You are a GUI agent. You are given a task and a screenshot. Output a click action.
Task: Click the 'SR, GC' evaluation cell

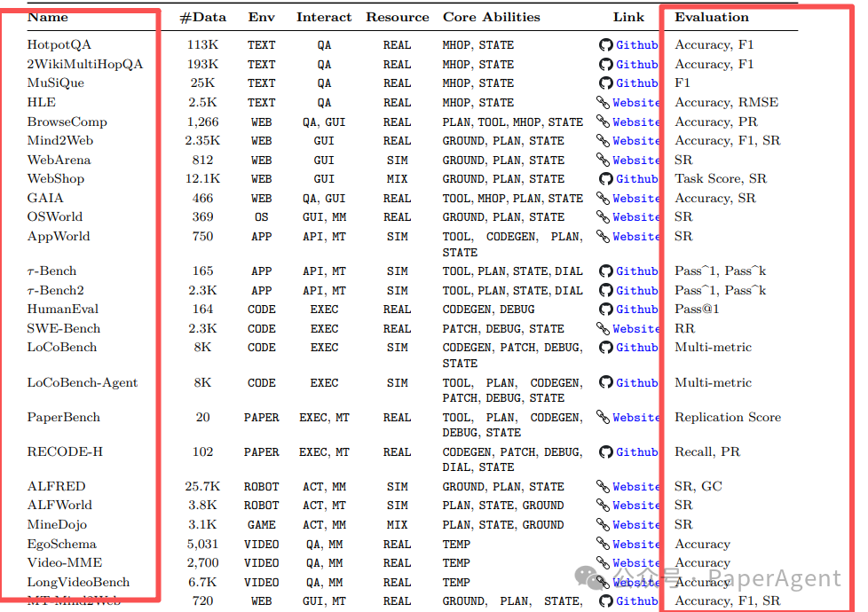698,486
